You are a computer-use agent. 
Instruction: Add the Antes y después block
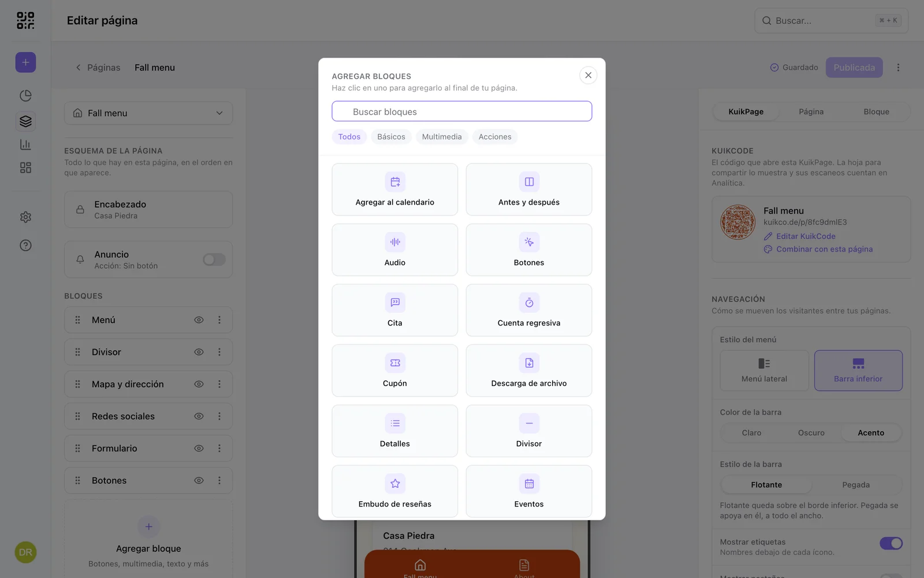point(529,190)
